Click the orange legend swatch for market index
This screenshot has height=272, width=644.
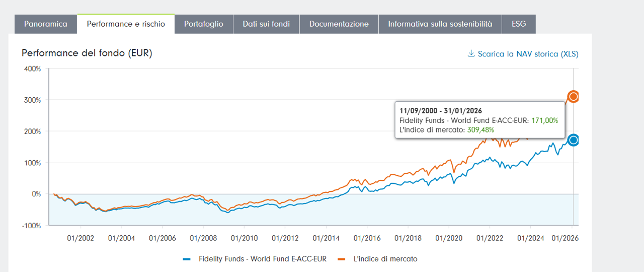(x=342, y=259)
